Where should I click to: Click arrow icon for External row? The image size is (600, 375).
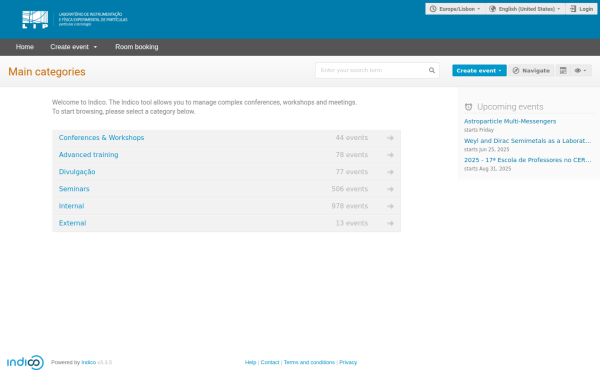(x=390, y=223)
